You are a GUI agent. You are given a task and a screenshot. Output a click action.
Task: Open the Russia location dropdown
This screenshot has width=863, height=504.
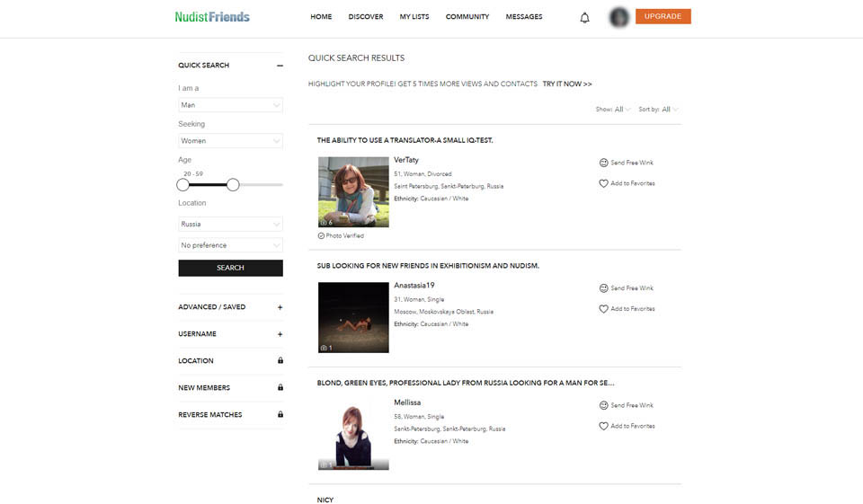click(x=230, y=224)
